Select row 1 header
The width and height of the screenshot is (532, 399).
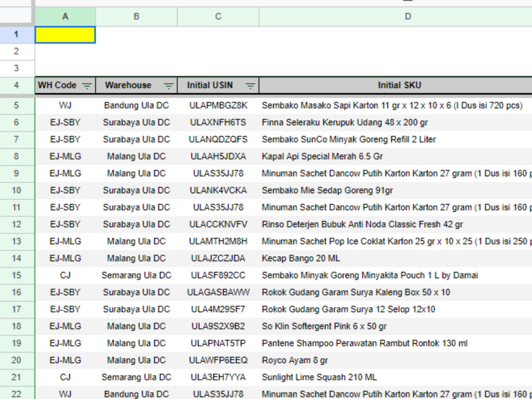click(x=16, y=35)
